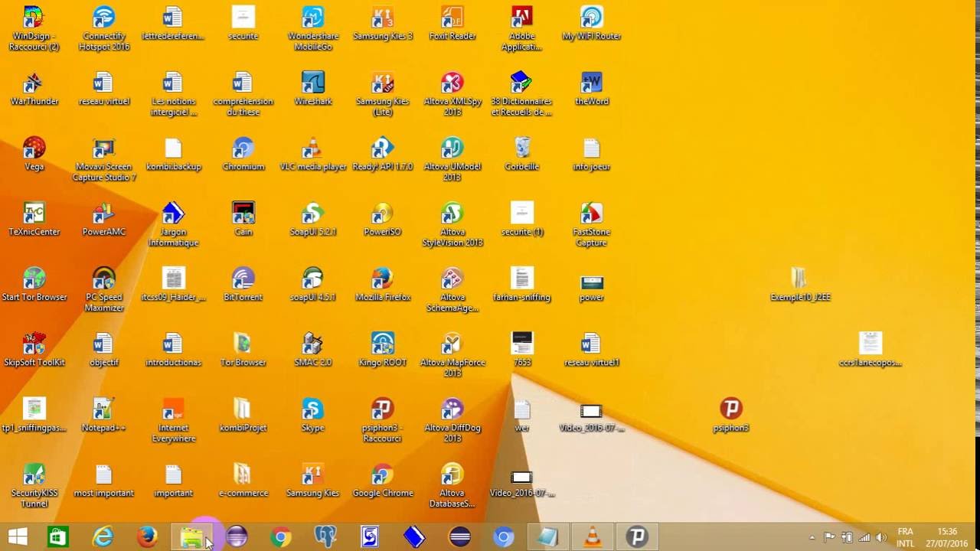The width and height of the screenshot is (980, 551).
Task: Open the Jargon Informatique shortcut
Action: coord(173,224)
